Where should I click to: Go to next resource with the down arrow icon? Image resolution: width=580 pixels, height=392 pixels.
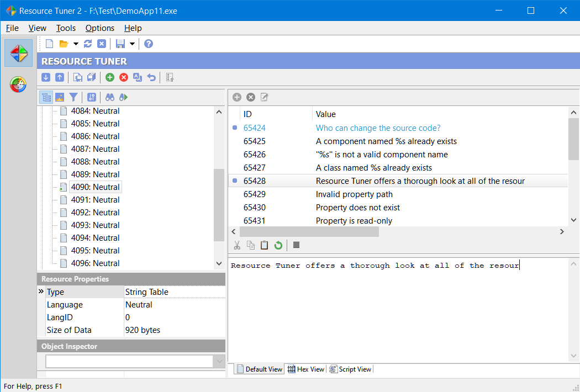coord(46,77)
